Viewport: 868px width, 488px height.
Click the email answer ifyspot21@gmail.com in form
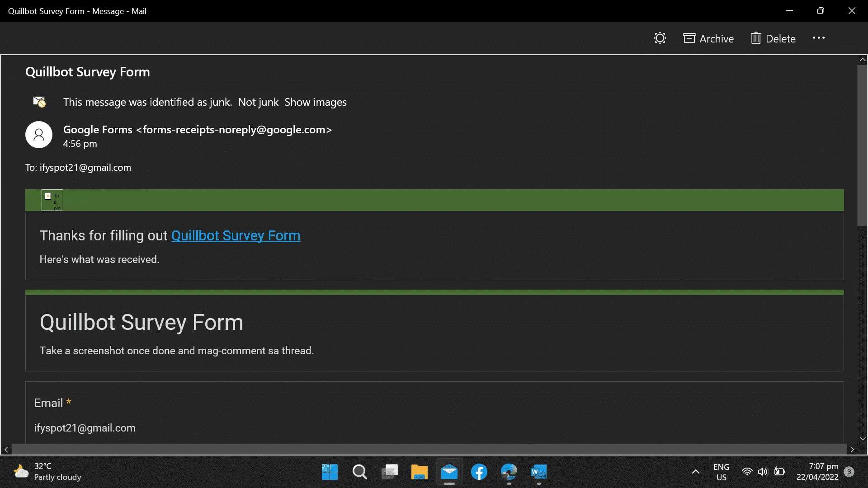coord(85,428)
